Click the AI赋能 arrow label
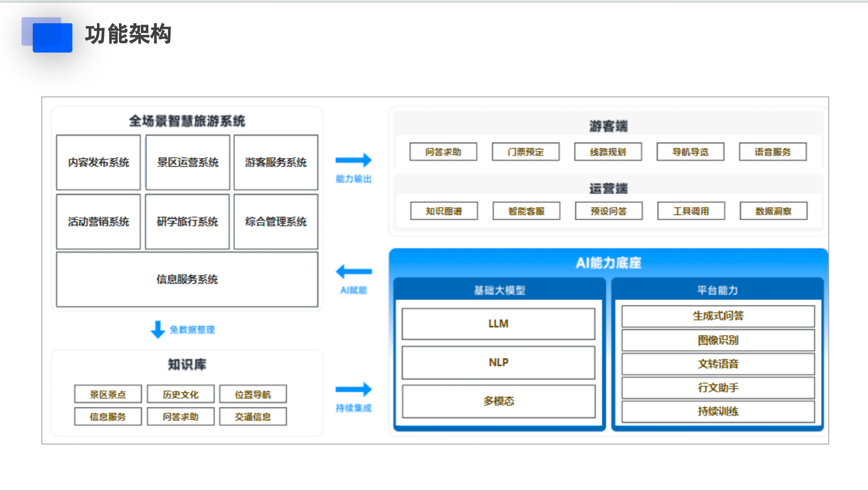This screenshot has height=491, width=868. tap(354, 290)
